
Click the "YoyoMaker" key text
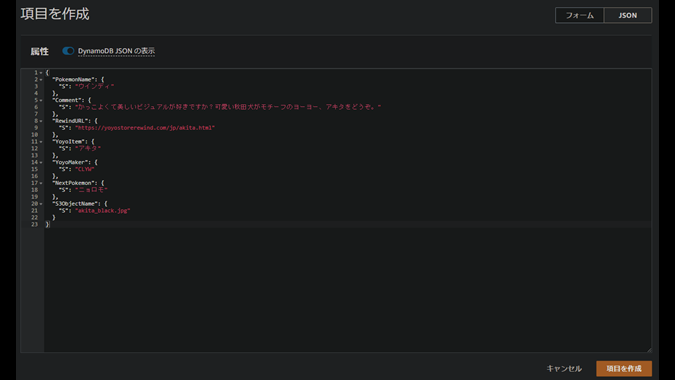tap(70, 162)
